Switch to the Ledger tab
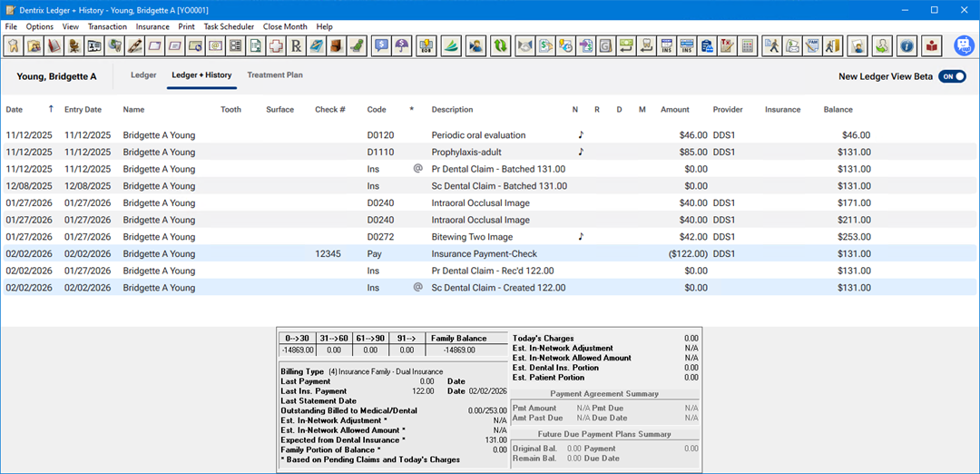The image size is (980, 474). 143,75
